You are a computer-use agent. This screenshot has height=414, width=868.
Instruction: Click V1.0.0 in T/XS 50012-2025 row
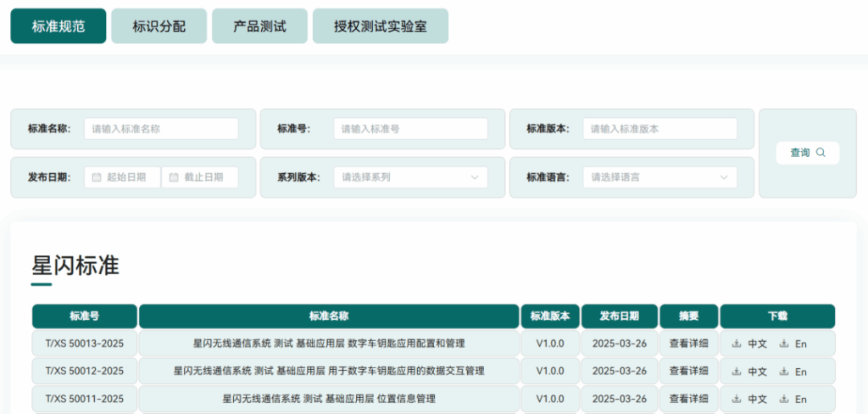[550, 371]
